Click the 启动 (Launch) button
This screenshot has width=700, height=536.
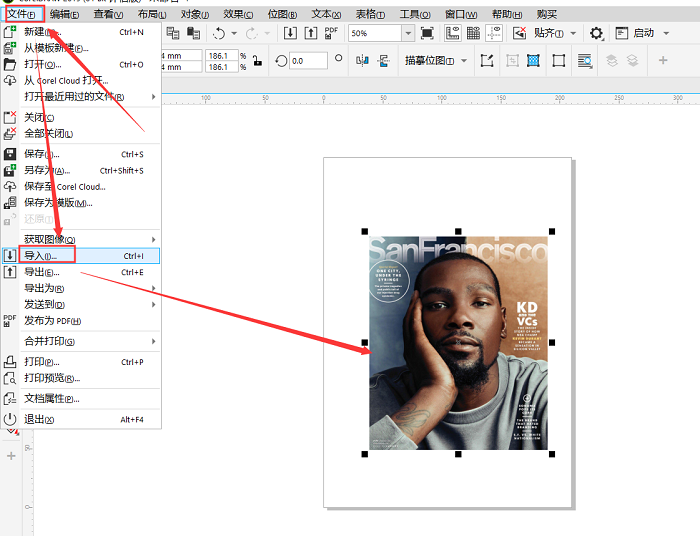(x=644, y=33)
